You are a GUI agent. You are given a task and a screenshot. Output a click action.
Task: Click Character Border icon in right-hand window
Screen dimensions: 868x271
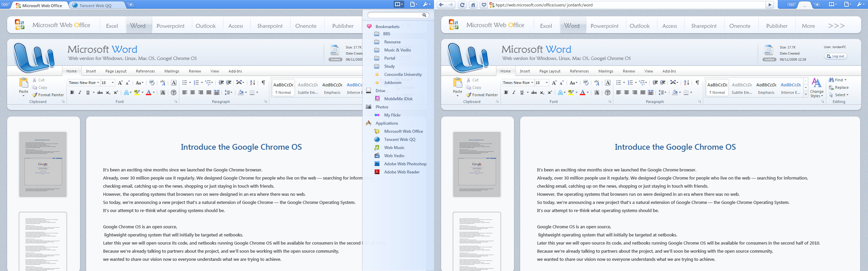(608, 83)
